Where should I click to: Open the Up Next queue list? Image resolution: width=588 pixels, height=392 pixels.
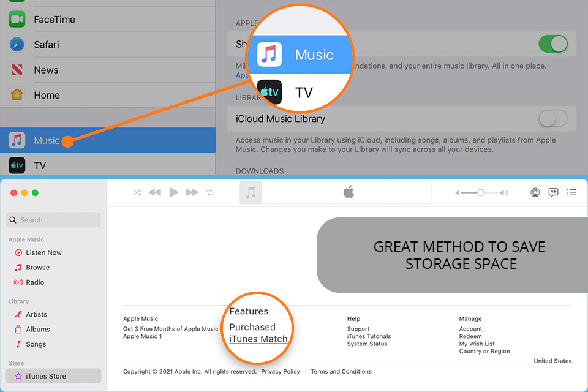(571, 192)
